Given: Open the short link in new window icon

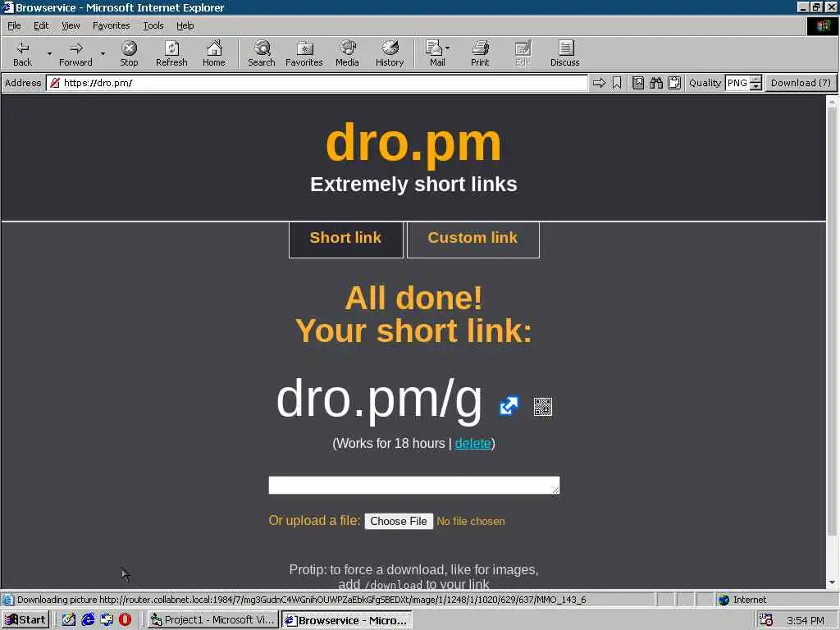Looking at the screenshot, I should pos(509,405).
